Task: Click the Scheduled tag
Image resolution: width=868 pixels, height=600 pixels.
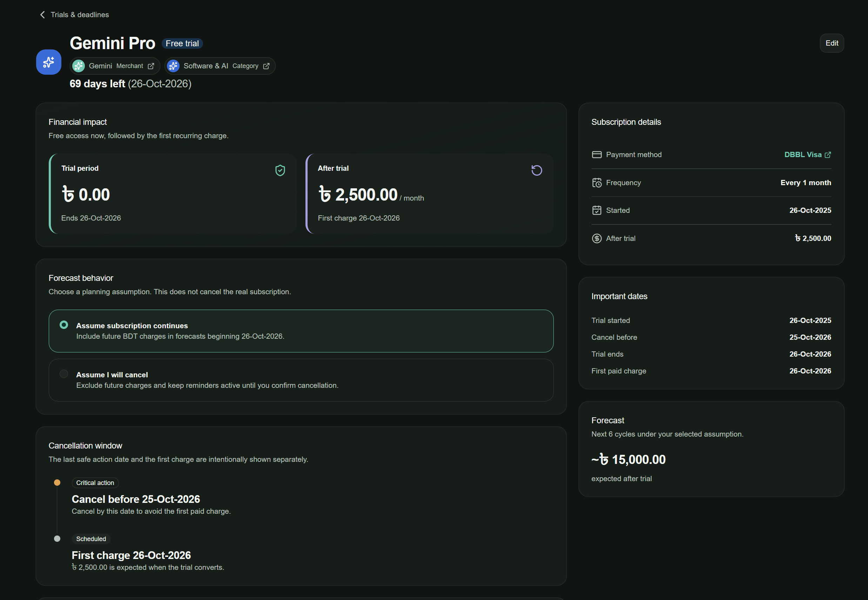Action: [91, 539]
